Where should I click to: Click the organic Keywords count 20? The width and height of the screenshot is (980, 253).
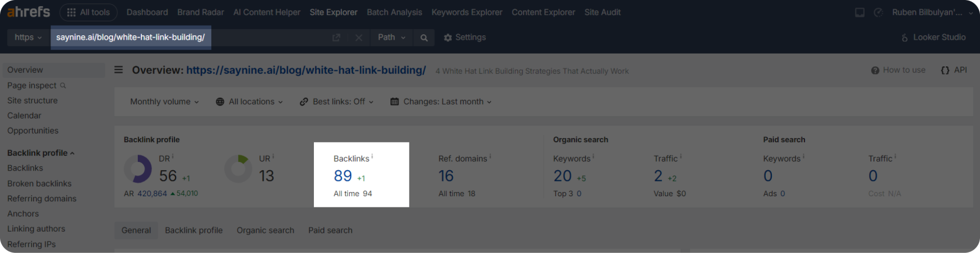pyautogui.click(x=562, y=176)
